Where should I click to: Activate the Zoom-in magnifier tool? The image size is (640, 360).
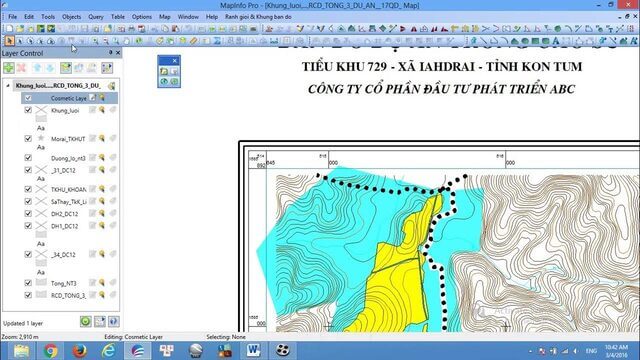(x=95, y=41)
